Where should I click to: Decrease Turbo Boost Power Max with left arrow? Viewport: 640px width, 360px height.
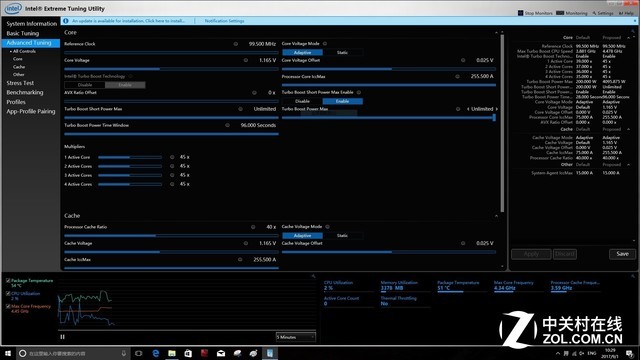[468, 109]
